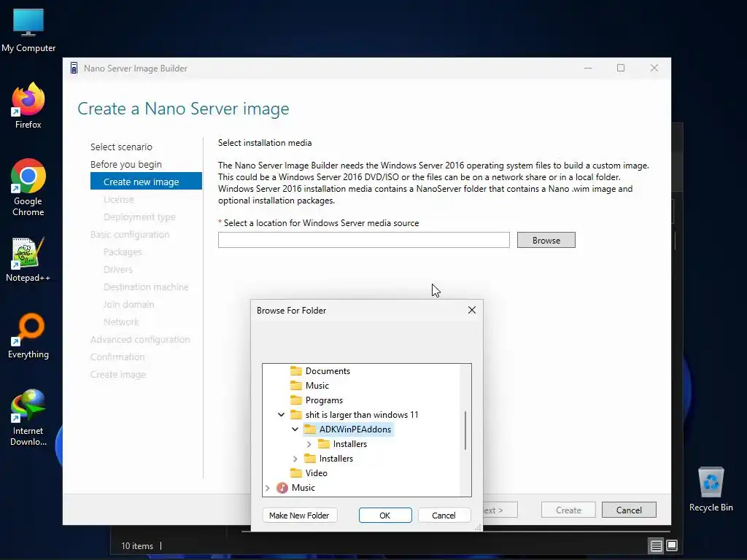Launch Firefox from the desktop
The width and height of the screenshot is (747, 560).
tap(28, 106)
